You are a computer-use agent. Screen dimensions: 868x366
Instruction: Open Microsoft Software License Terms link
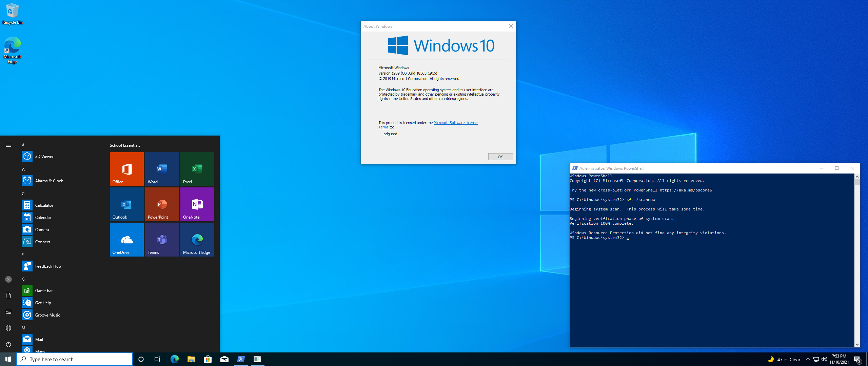click(455, 123)
